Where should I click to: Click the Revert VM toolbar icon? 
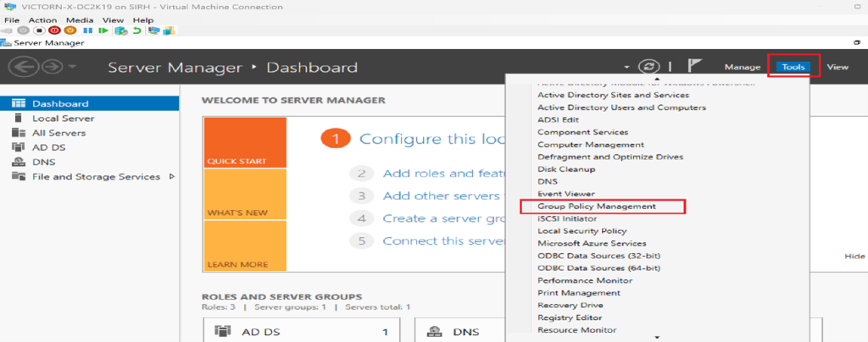pyautogui.click(x=136, y=30)
